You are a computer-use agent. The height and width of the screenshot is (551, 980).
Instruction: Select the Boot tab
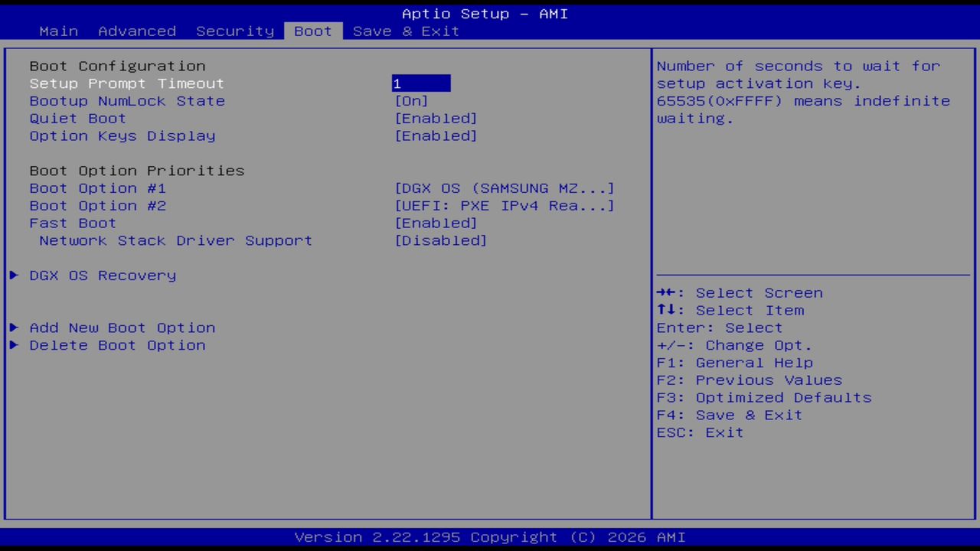[313, 31]
